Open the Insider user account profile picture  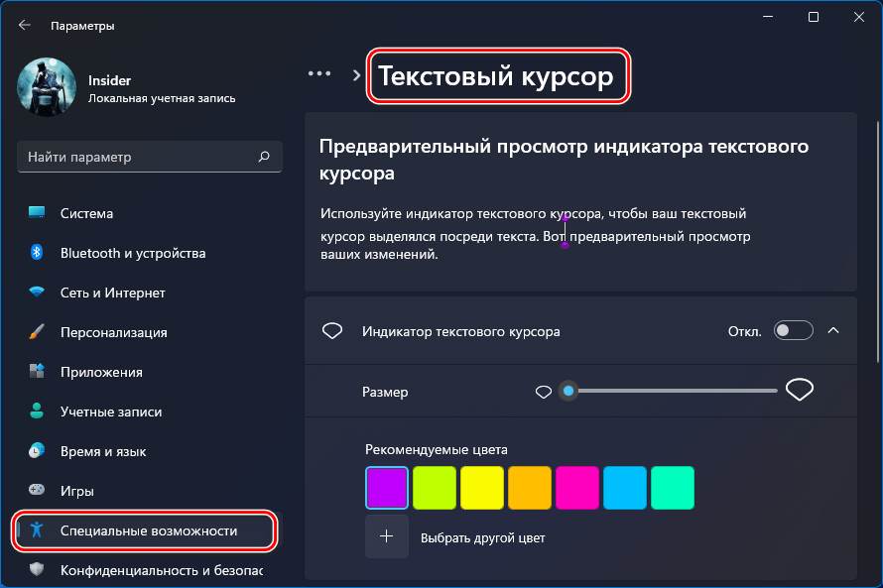pyautogui.click(x=47, y=87)
